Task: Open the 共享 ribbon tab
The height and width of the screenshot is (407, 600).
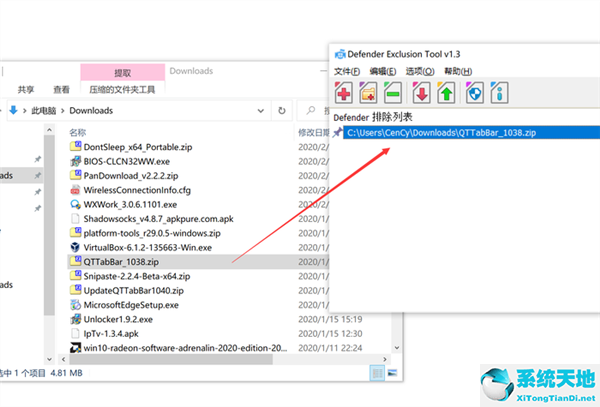Action: (26, 90)
